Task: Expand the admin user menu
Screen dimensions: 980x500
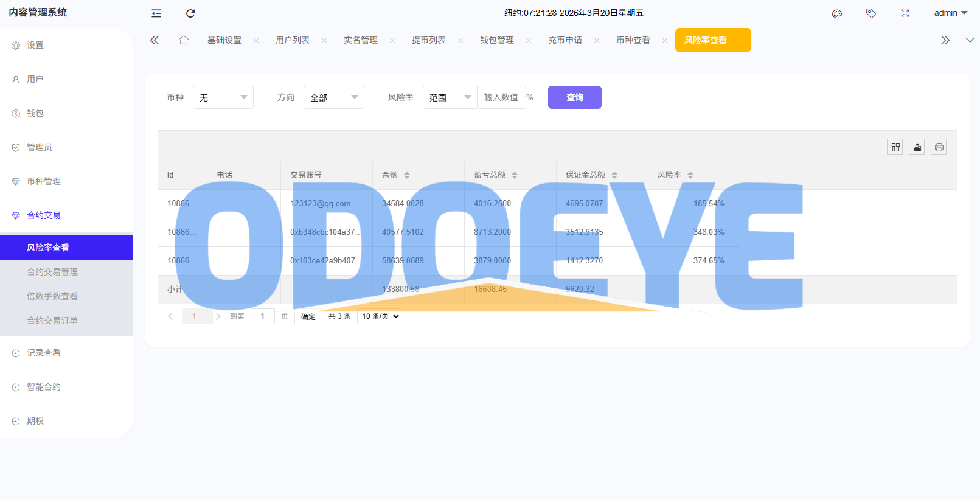Action: [950, 13]
